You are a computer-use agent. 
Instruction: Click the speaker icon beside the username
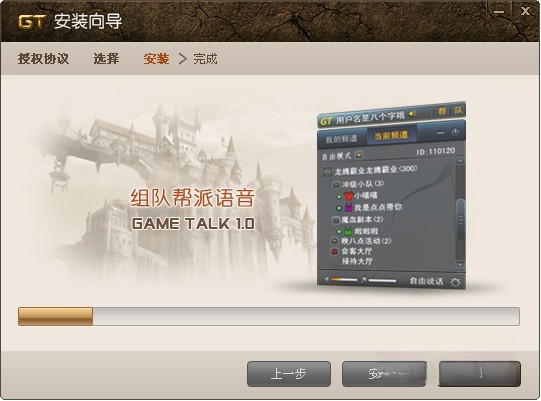(x=413, y=113)
